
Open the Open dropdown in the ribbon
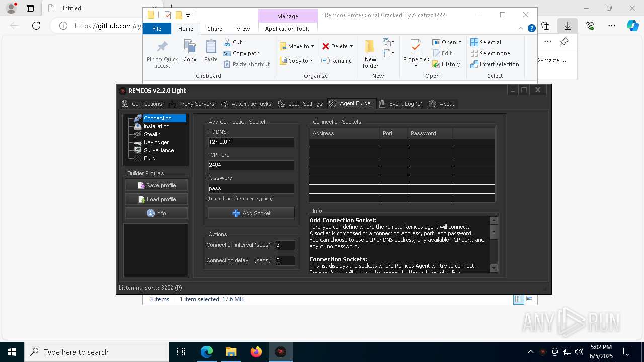click(447, 42)
